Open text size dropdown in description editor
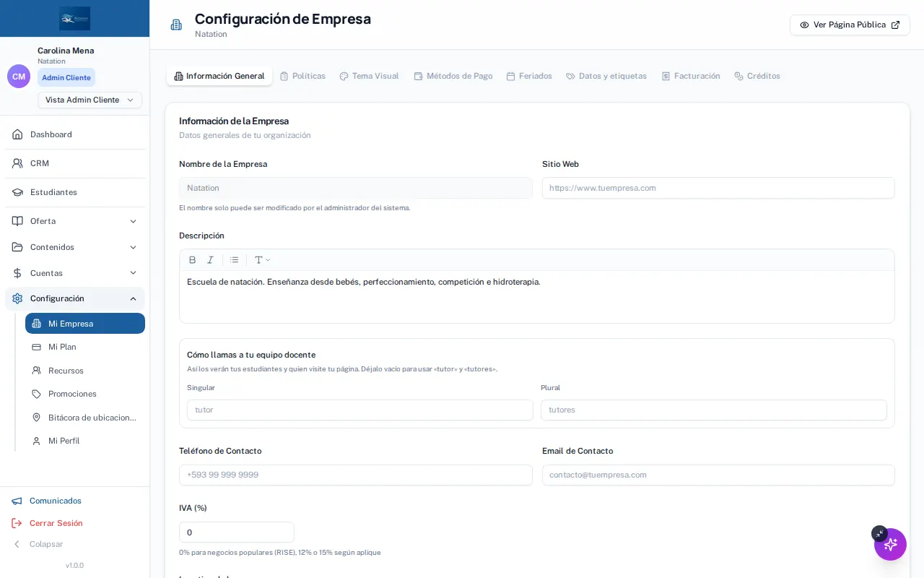Viewport: 924px width, 578px height. click(262, 260)
